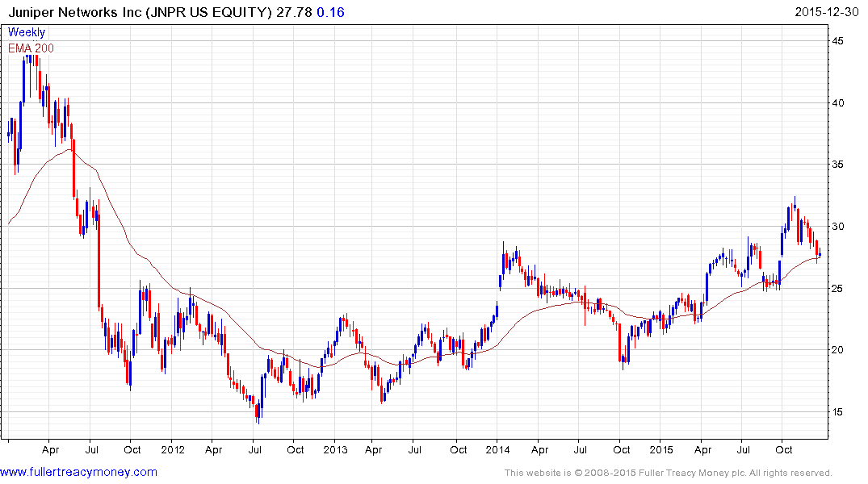Click the EMA 200 legend label
The width and height of the screenshot is (868, 484).
click(31, 48)
